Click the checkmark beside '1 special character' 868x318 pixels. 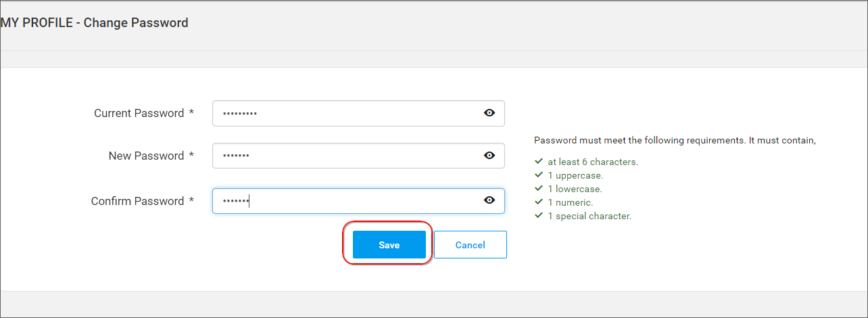539,216
